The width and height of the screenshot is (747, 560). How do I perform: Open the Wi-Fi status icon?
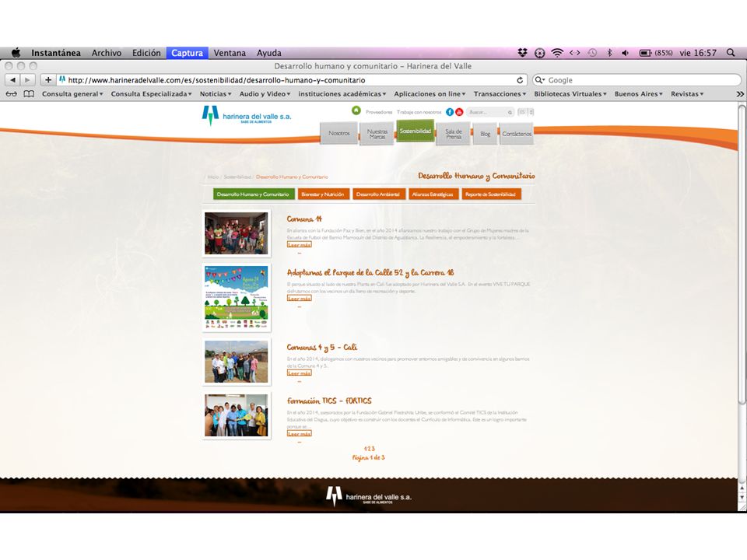557,53
